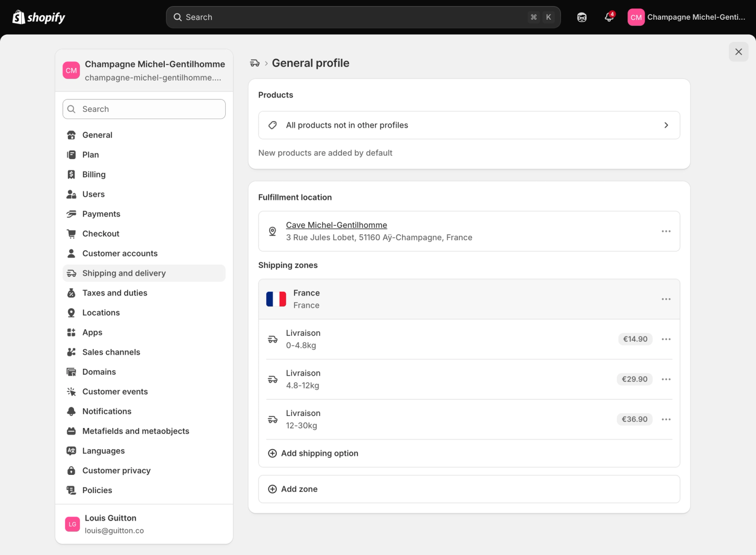Image resolution: width=756 pixels, height=555 pixels.
Task: Open Domains settings
Action: click(144, 372)
